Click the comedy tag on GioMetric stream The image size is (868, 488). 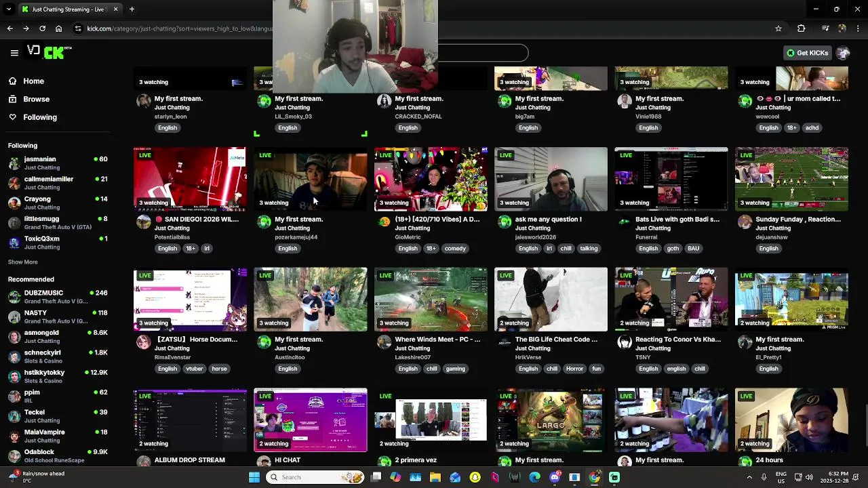(455, 249)
